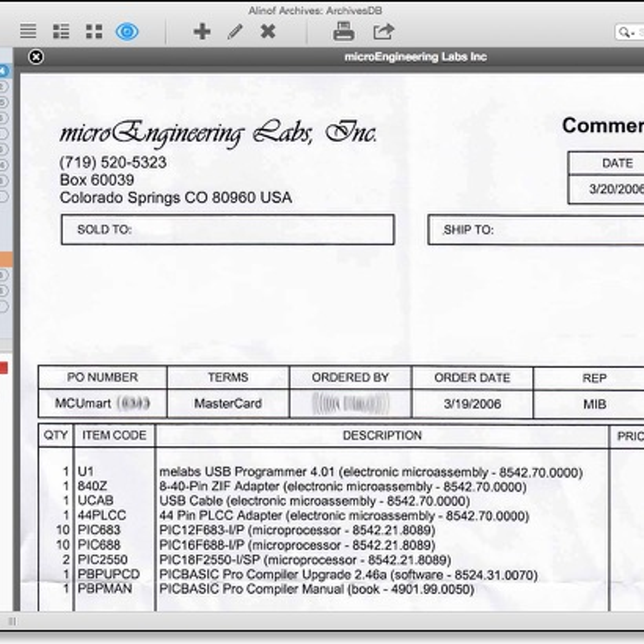Click the Colorado Springs CO 80960 USA line
Screen dimensions: 644x644
click(176, 198)
